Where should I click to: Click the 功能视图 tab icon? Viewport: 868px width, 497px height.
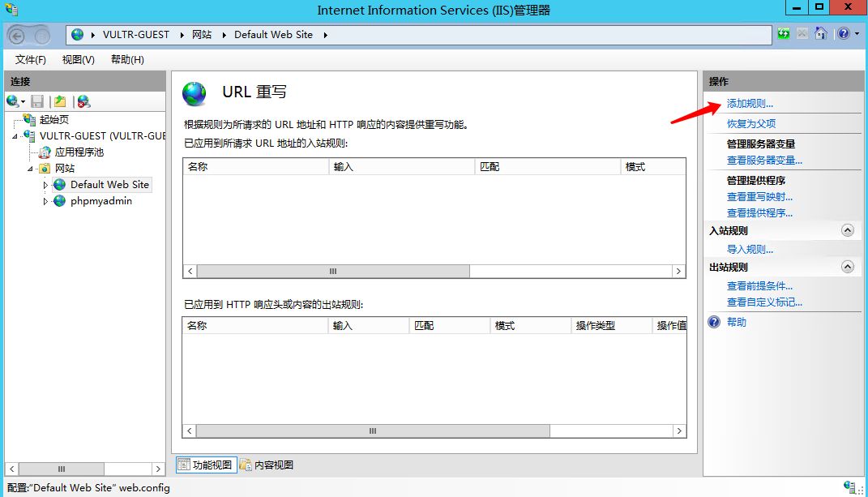[x=184, y=465]
